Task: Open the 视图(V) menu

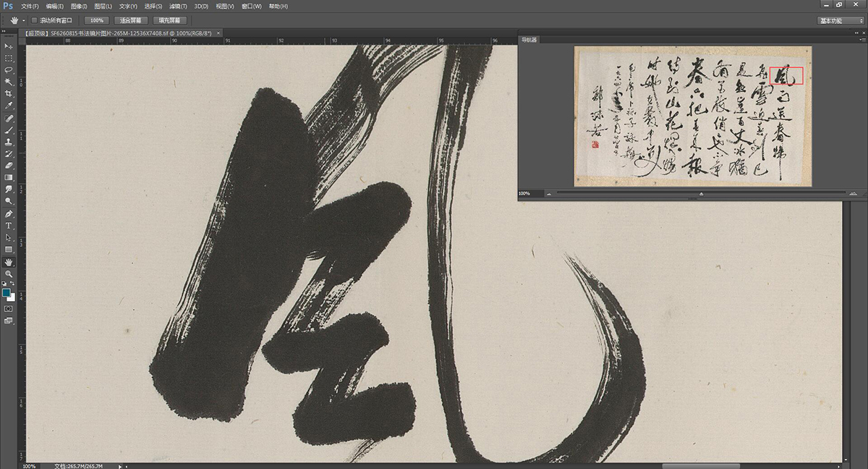Action: click(x=225, y=6)
